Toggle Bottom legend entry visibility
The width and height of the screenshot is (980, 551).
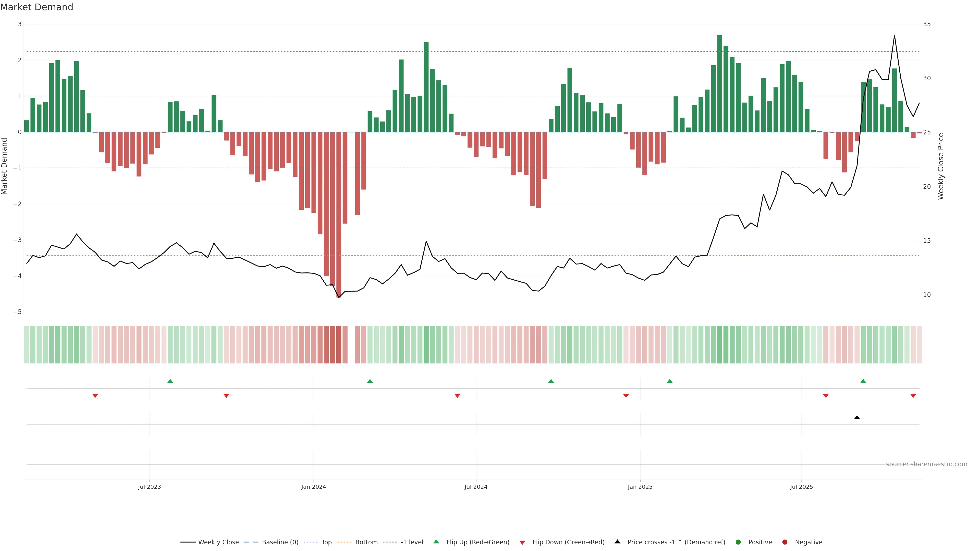pos(366,542)
